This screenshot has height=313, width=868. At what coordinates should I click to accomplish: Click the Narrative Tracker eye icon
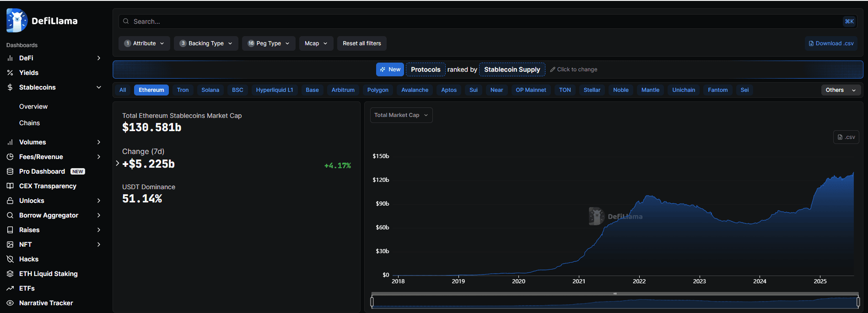(10, 303)
